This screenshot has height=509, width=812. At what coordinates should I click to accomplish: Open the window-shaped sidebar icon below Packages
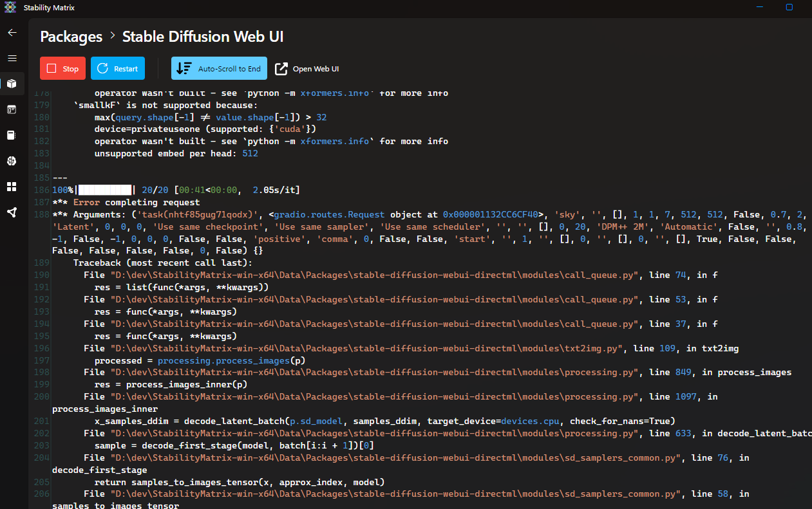tap(12, 109)
